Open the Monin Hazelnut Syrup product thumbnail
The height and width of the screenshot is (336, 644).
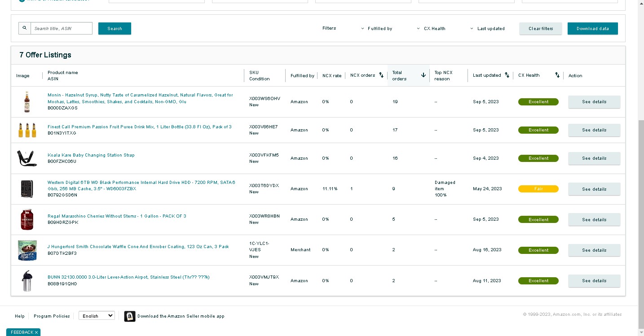pyautogui.click(x=27, y=102)
